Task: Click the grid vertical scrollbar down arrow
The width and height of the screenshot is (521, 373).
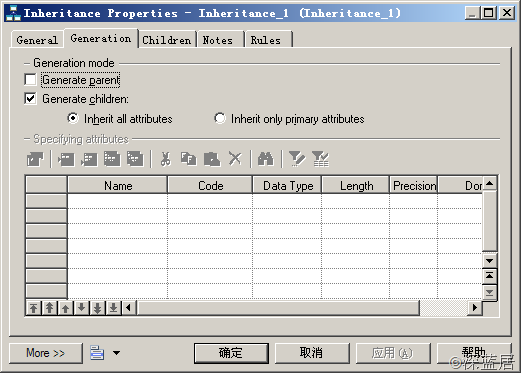Action: [489, 260]
